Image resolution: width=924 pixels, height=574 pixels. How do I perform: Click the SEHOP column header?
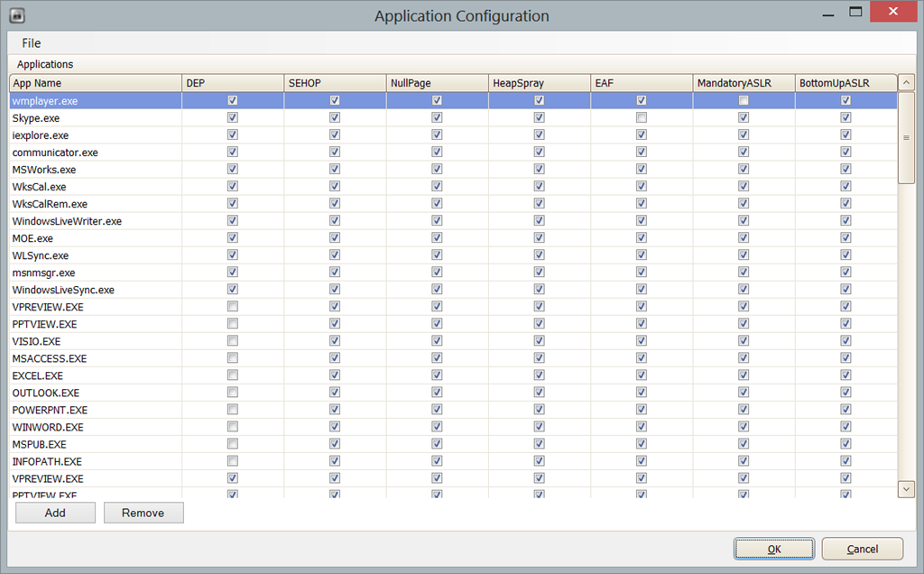click(x=335, y=83)
